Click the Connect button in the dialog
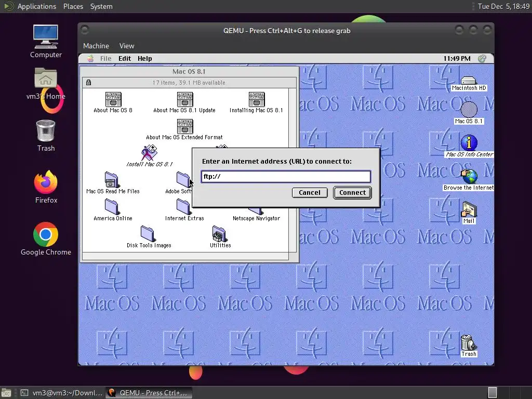 [353, 193]
